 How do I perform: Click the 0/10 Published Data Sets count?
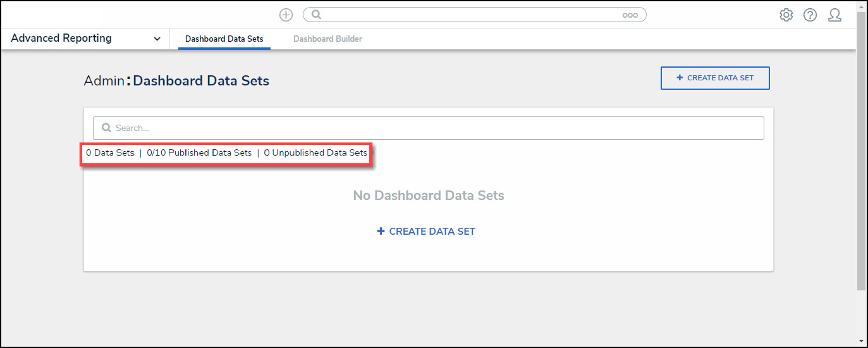tap(199, 153)
